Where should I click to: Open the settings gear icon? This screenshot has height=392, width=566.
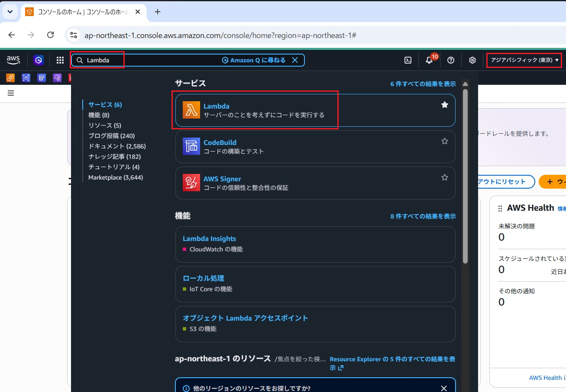coord(472,60)
